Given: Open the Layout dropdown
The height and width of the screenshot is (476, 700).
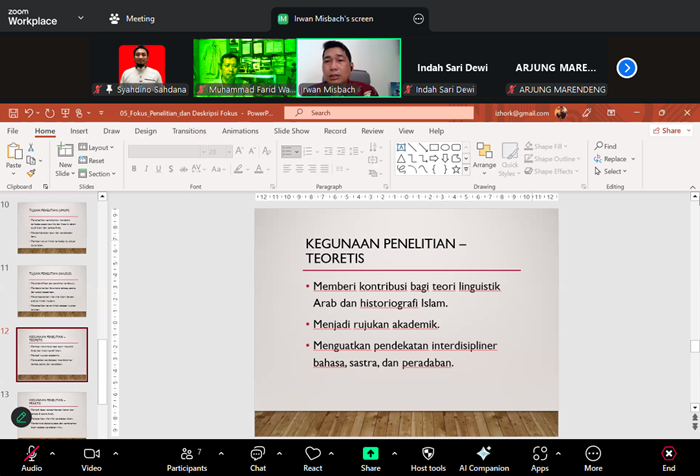Looking at the screenshot, I should click(96, 147).
